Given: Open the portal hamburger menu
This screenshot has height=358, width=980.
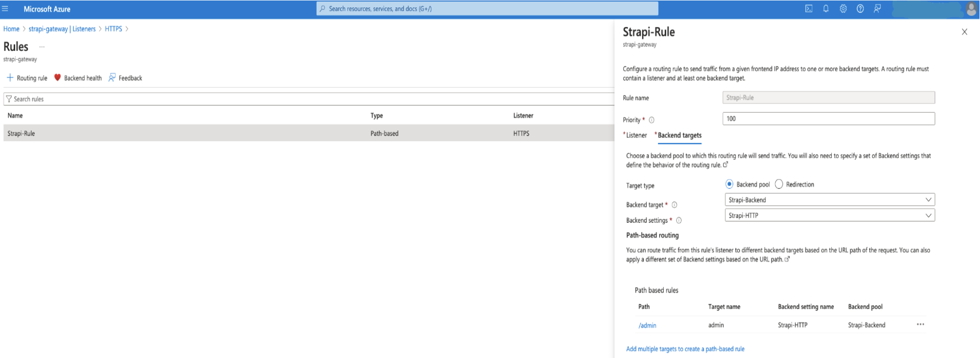Looking at the screenshot, I should point(5,9).
